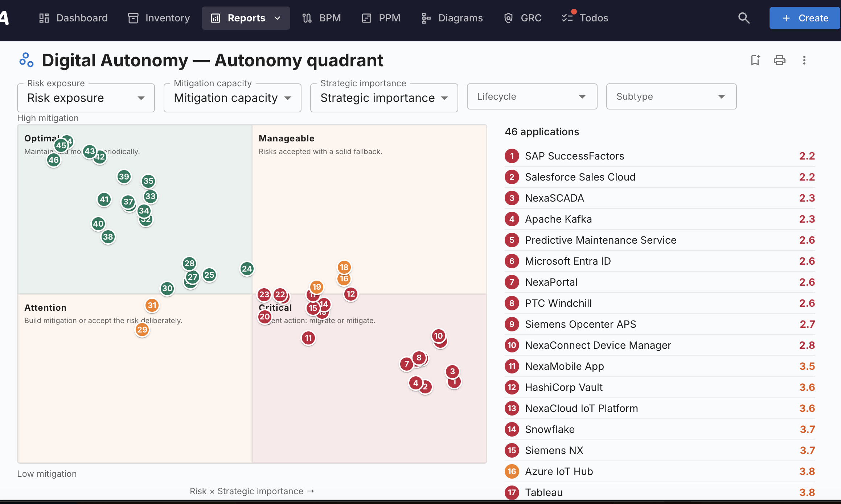This screenshot has height=504, width=841.
Task: Select Siemens NX in the list
Action: 660,450
